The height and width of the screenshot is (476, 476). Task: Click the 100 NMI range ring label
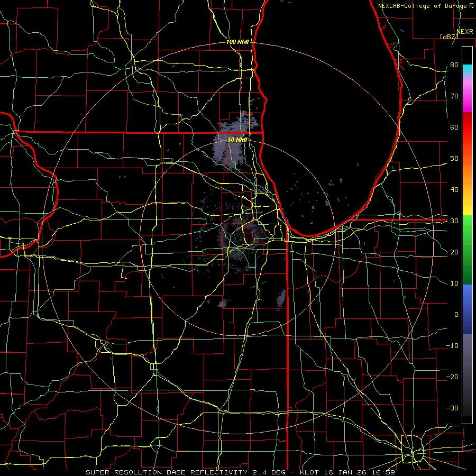coord(237,42)
